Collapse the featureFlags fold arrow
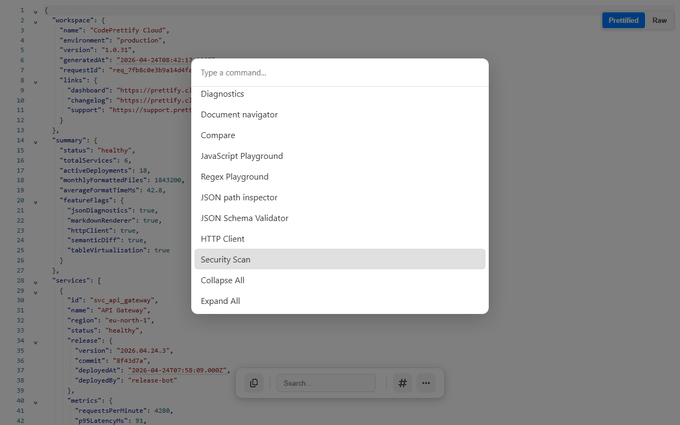Screen dimensions: 680x425 [x=36, y=202]
